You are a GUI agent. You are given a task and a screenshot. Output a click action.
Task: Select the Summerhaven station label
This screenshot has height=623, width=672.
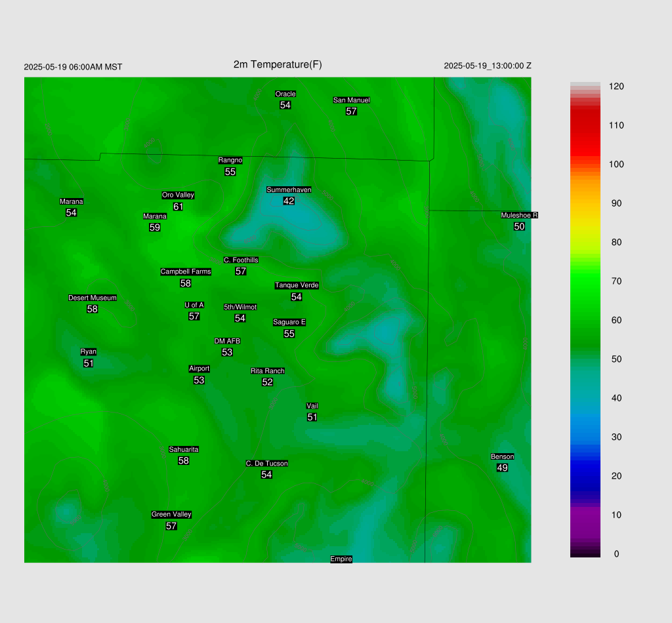tap(289, 190)
